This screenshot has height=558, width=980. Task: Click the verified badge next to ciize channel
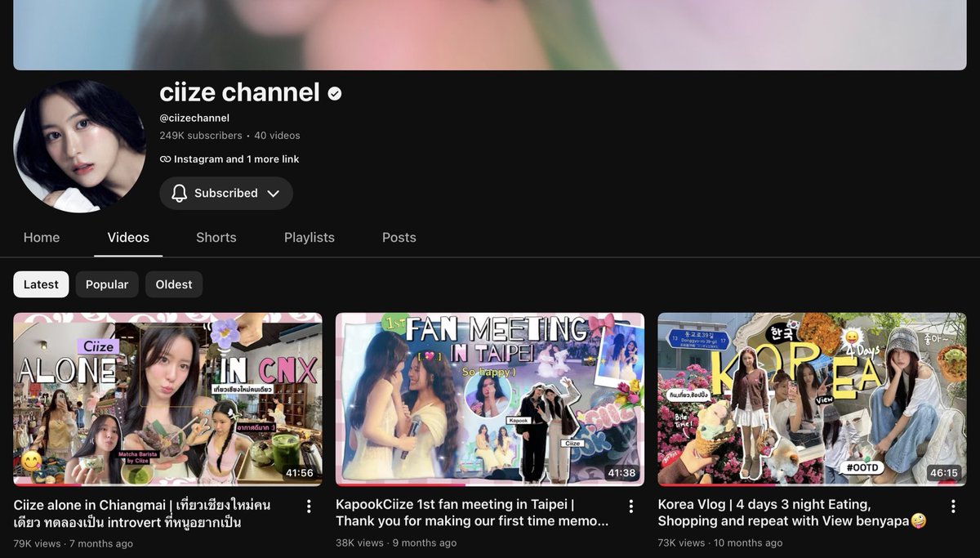pyautogui.click(x=335, y=93)
